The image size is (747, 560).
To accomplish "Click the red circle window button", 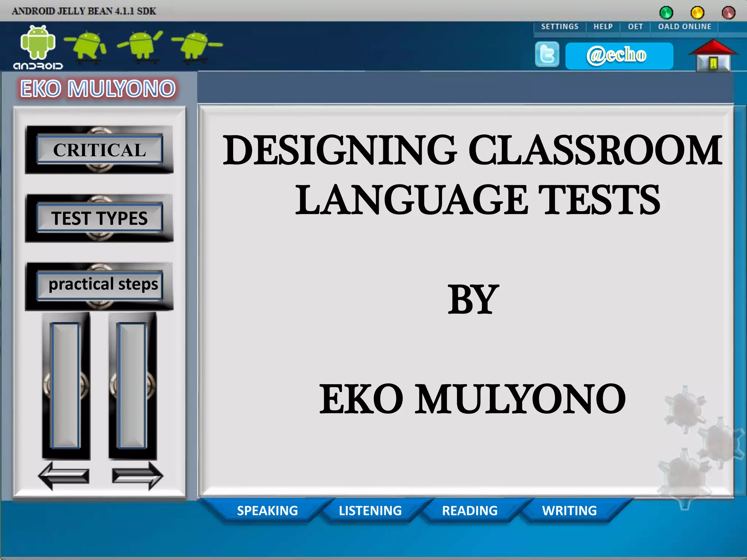I will pyautogui.click(x=728, y=13).
